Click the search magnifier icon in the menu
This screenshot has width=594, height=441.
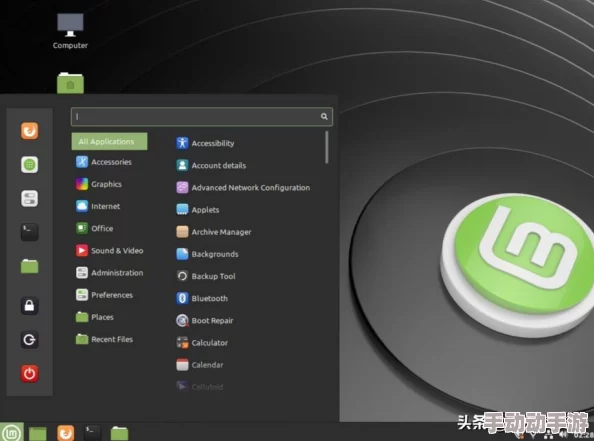point(324,116)
